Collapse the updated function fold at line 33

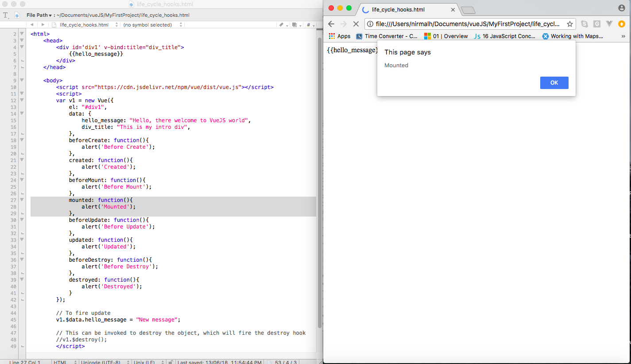[22, 240]
